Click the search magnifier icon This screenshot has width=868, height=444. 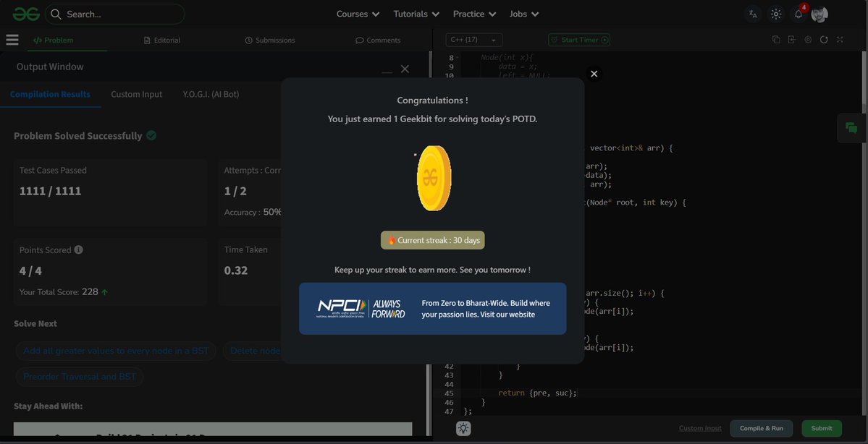[x=55, y=14]
